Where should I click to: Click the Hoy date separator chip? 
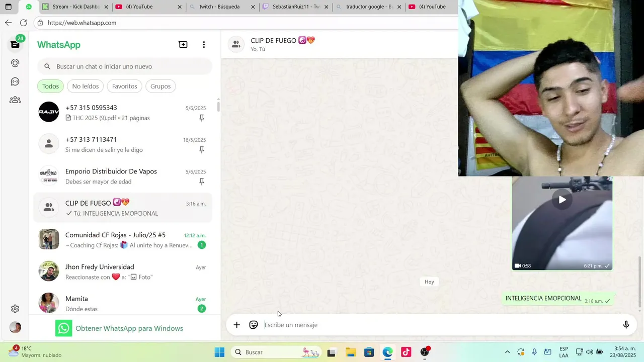[429, 282]
